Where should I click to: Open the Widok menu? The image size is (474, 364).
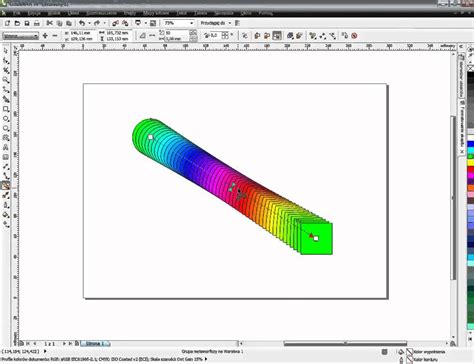[x=54, y=13]
